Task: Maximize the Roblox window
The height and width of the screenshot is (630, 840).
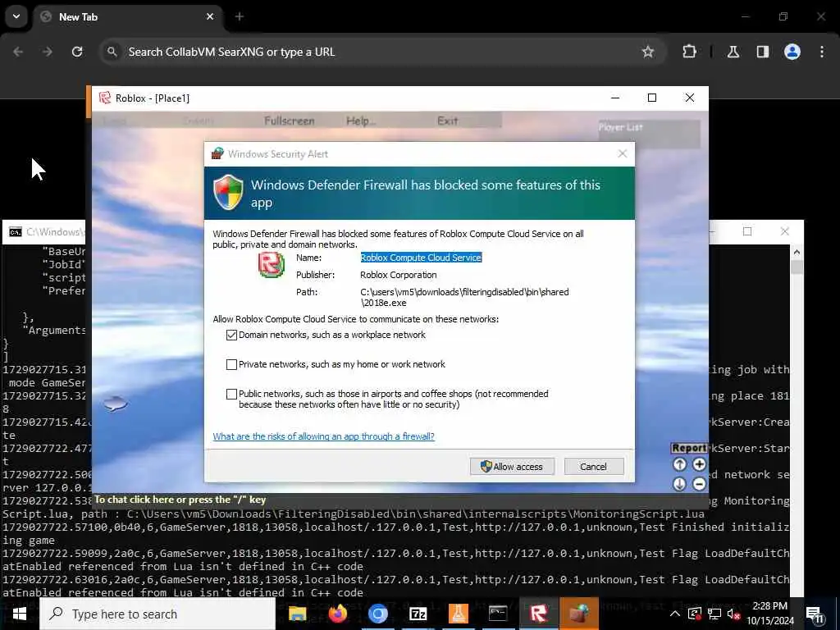Action: click(652, 98)
